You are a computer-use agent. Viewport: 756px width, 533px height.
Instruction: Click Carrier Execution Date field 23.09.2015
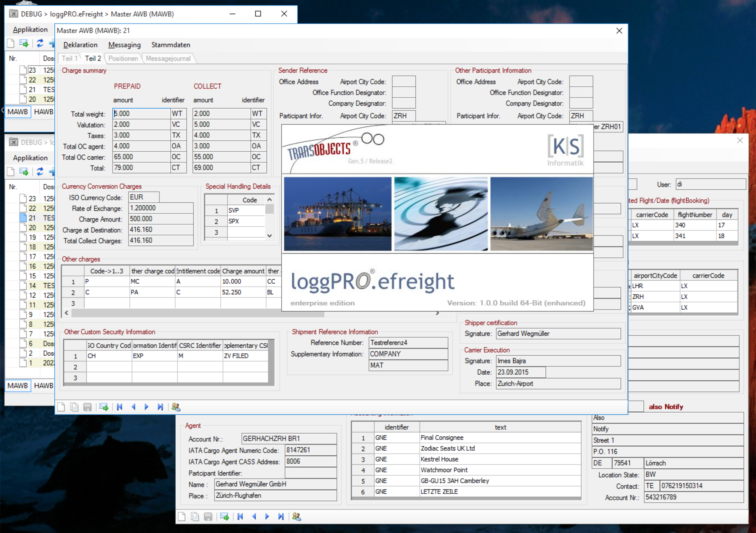point(521,372)
